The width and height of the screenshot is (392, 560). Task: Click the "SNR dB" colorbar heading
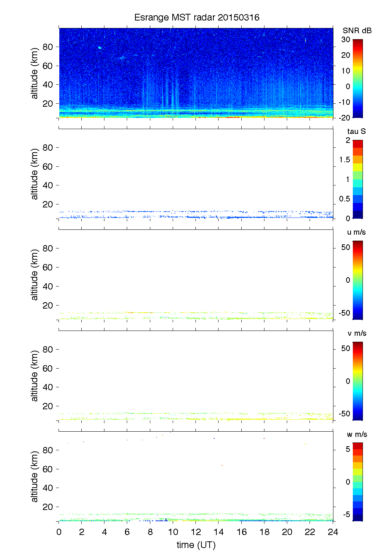click(357, 31)
